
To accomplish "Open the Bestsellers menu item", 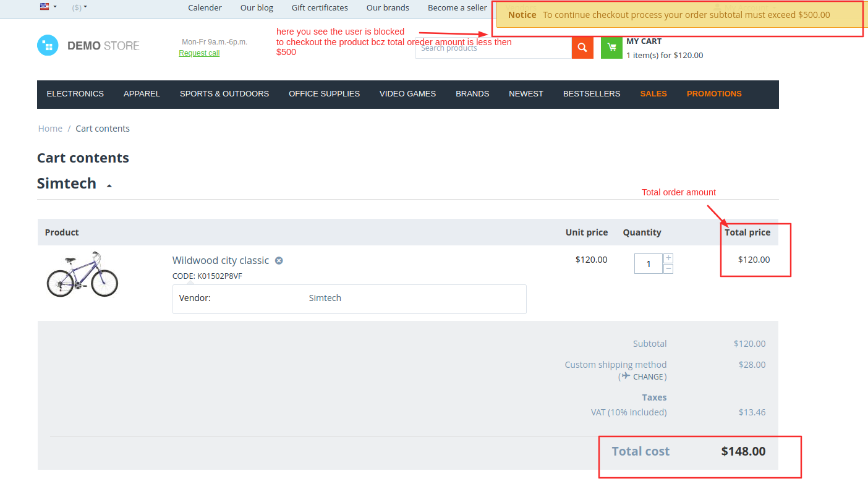I will click(x=592, y=94).
